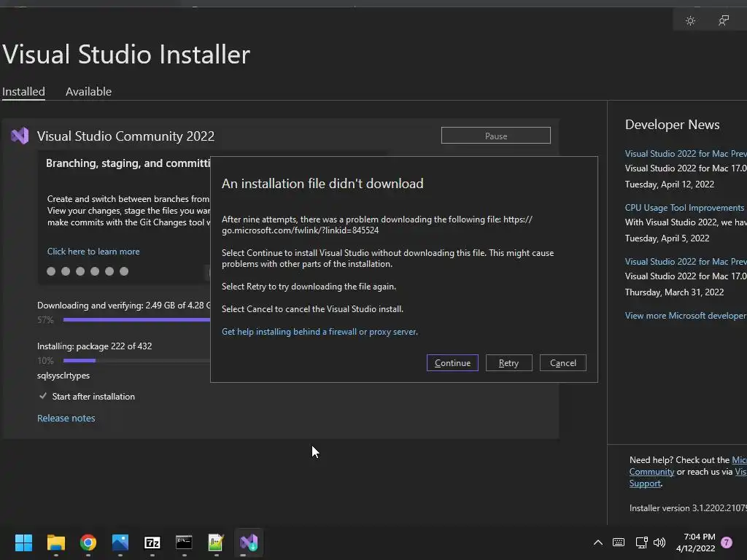The height and width of the screenshot is (560, 747).
Task: Open the Photos app in the taskbar
Action: 120,542
